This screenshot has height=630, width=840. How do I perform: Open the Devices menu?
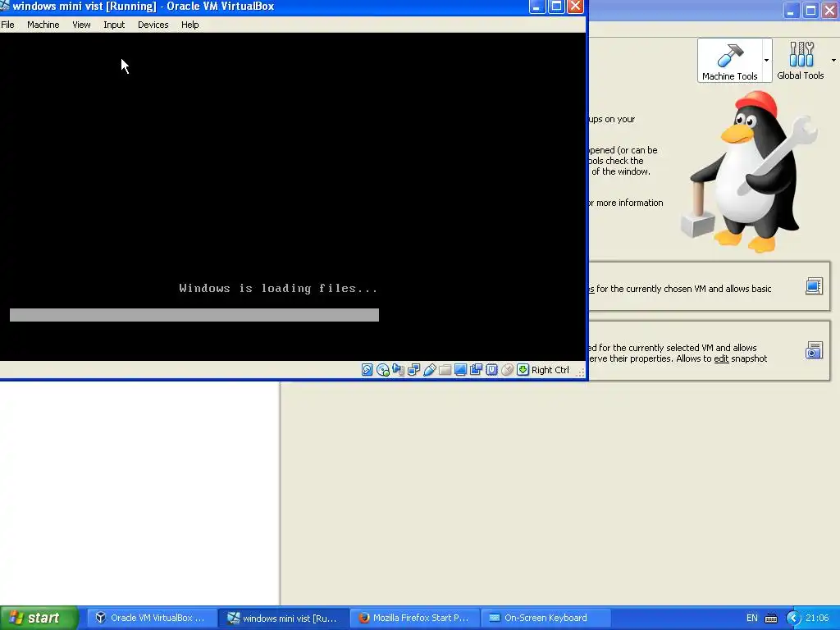[153, 25]
